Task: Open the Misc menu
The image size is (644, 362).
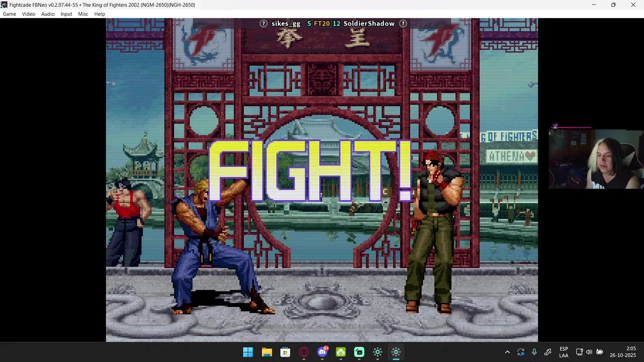Action: 83,14
